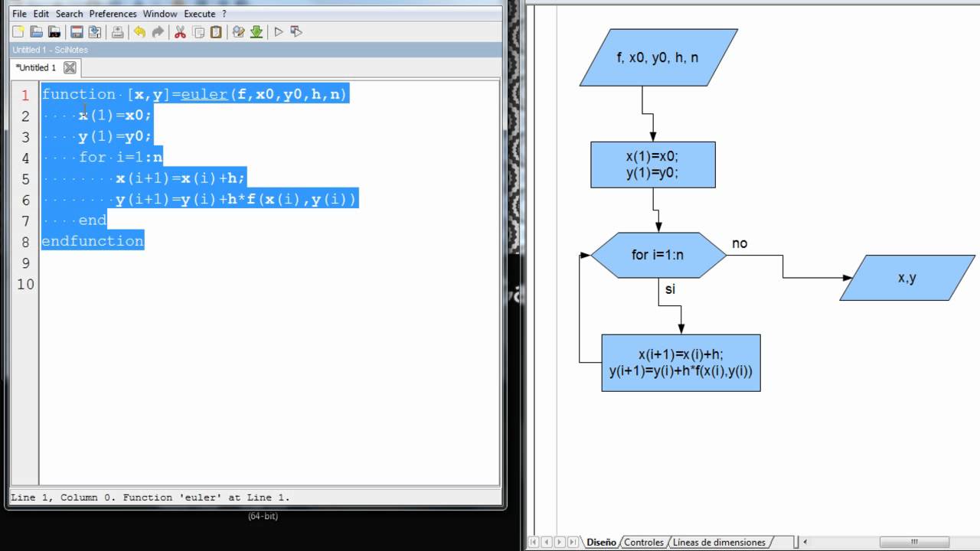980x551 pixels.
Task: Close the Untitled 1 tab
Action: pos(70,67)
